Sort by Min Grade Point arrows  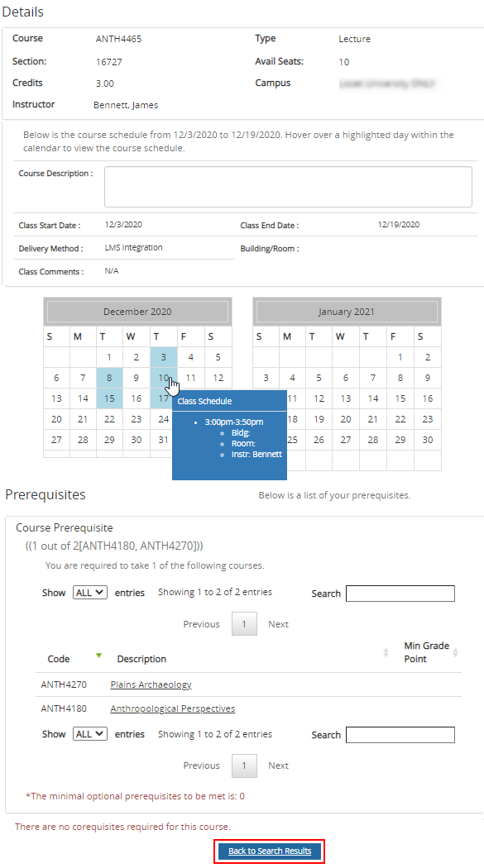(x=455, y=653)
